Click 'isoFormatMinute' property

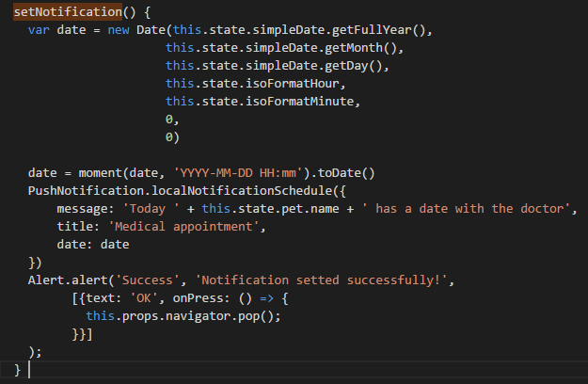pos(299,102)
